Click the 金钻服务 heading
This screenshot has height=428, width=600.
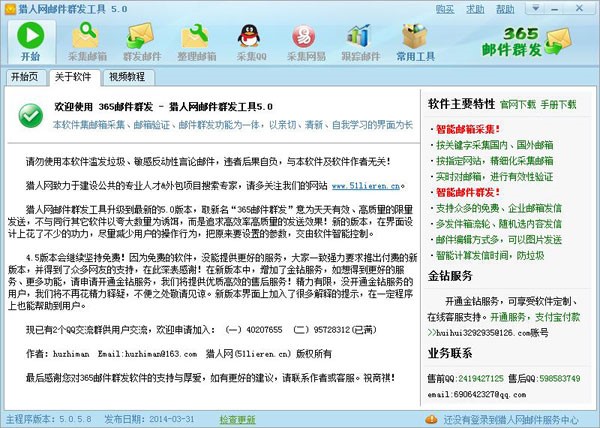coord(450,276)
